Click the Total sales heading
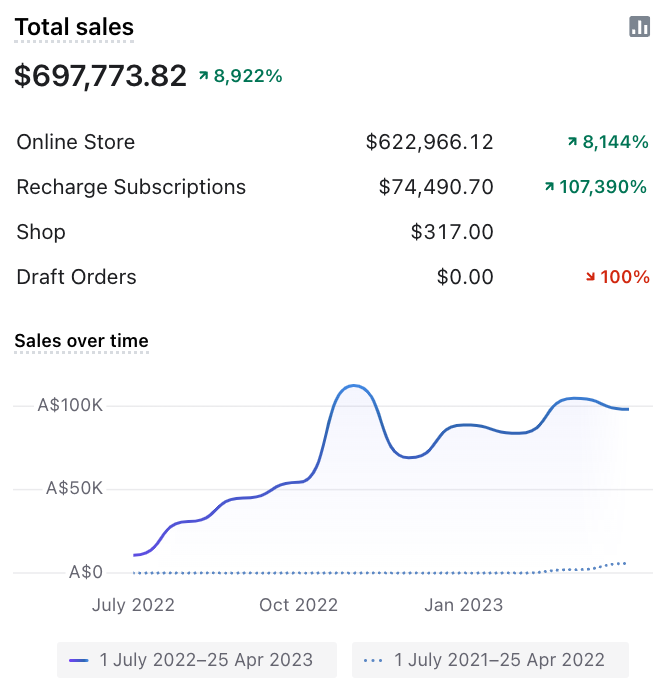The height and width of the screenshot is (691, 666). coord(74,28)
